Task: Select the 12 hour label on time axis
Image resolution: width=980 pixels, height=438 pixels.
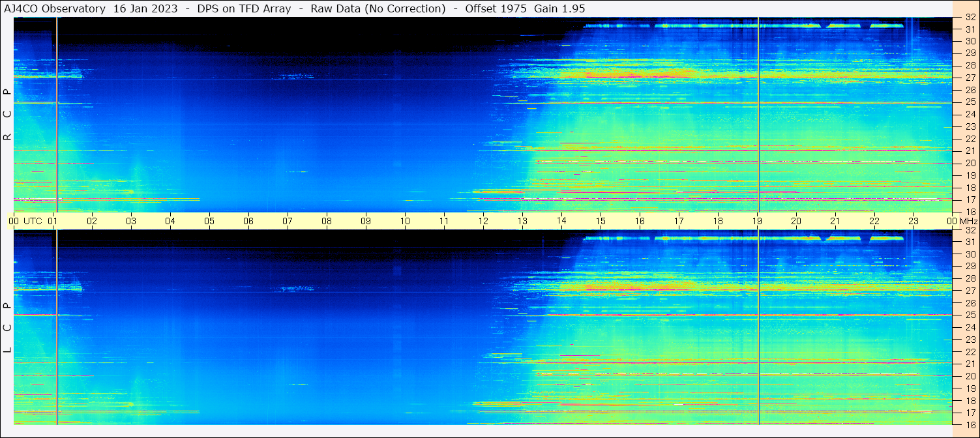Action: click(483, 221)
